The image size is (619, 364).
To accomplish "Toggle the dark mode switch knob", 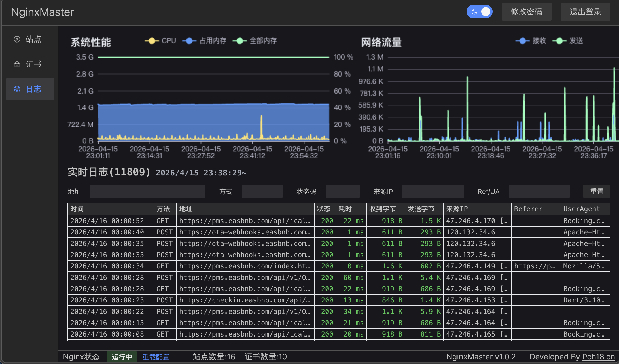I will [486, 12].
